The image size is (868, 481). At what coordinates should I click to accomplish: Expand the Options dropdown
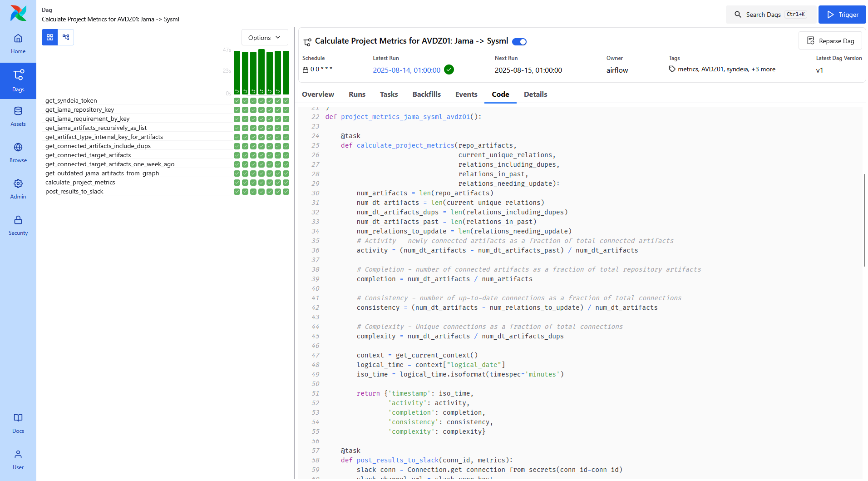265,38
